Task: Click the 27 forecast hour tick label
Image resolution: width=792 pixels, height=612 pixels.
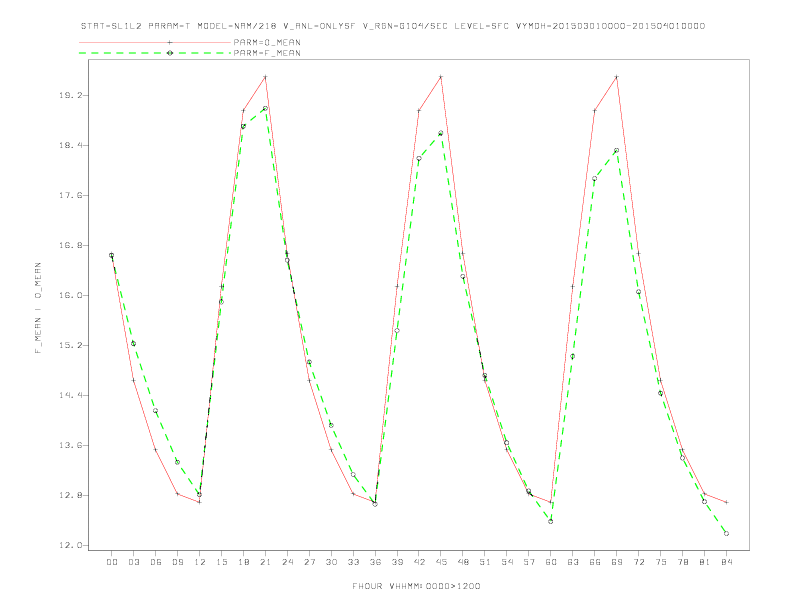Action: 309,562
